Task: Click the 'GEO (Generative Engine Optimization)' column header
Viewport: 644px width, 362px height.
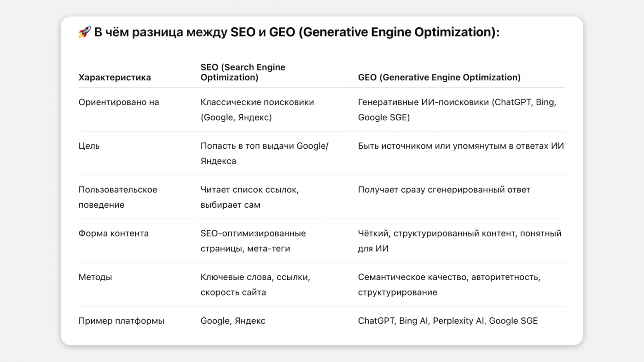Action: point(439,77)
